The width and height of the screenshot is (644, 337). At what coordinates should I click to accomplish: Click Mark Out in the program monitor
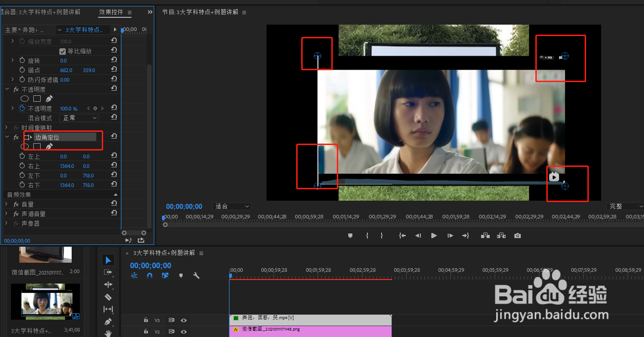point(382,236)
